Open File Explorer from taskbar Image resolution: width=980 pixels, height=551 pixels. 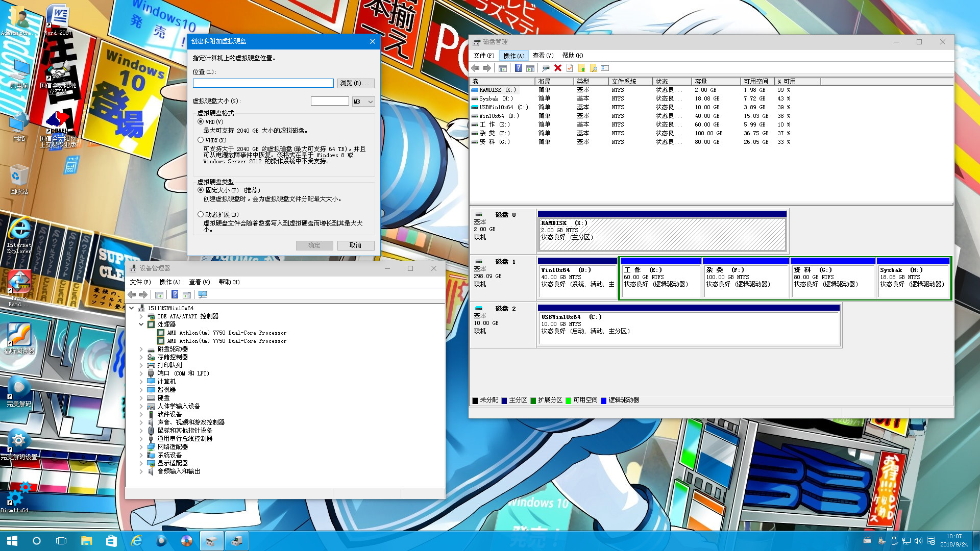[x=86, y=541]
